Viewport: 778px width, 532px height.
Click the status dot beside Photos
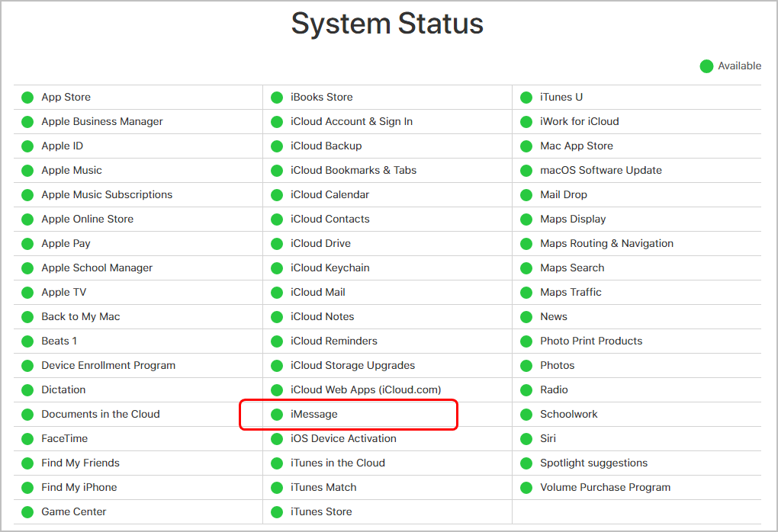pos(526,365)
